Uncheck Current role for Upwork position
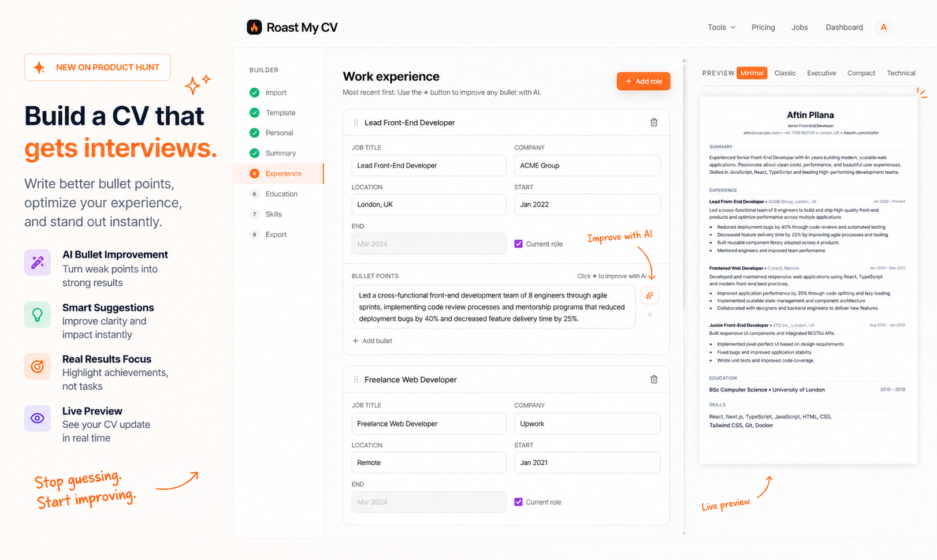Image resolution: width=937 pixels, height=560 pixels. [518, 502]
